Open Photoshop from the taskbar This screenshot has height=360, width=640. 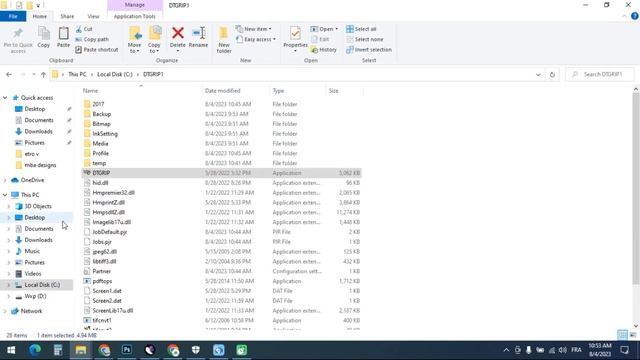(x=127, y=350)
